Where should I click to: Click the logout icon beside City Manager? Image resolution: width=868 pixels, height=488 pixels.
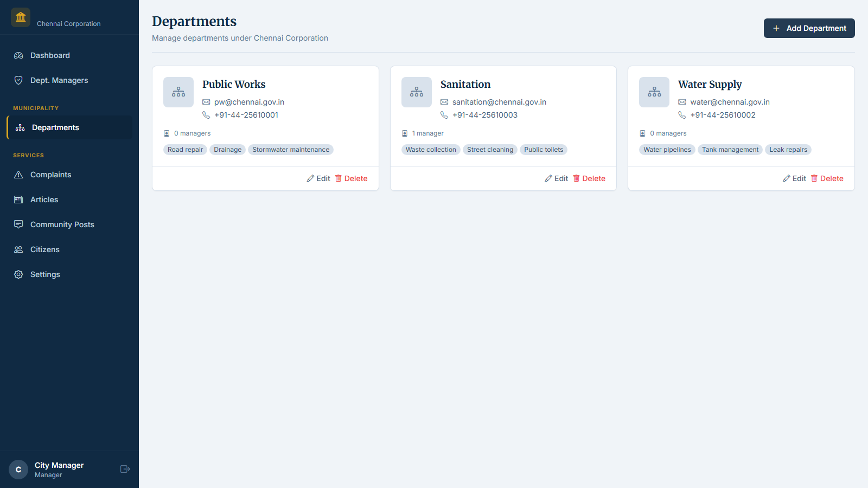[125, 469]
